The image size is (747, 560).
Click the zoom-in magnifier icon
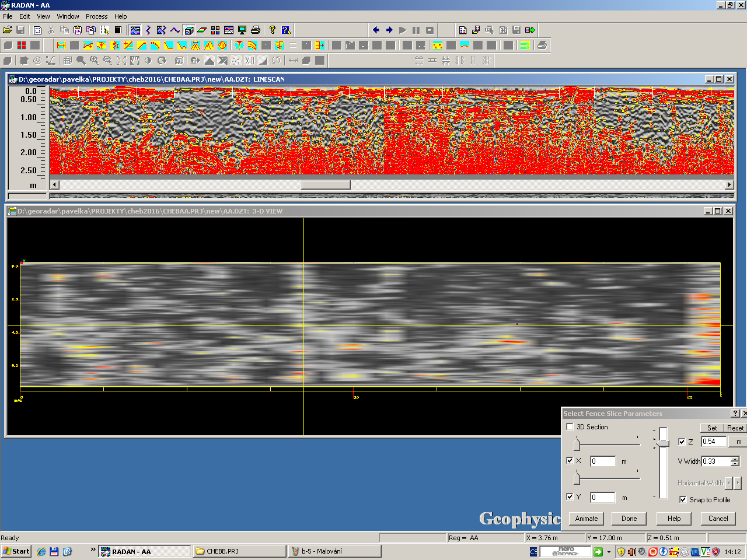click(95, 60)
